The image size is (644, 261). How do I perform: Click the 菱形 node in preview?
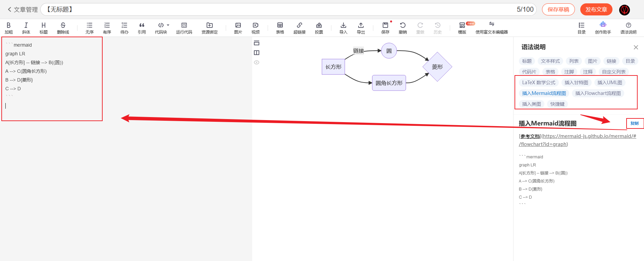point(437,67)
